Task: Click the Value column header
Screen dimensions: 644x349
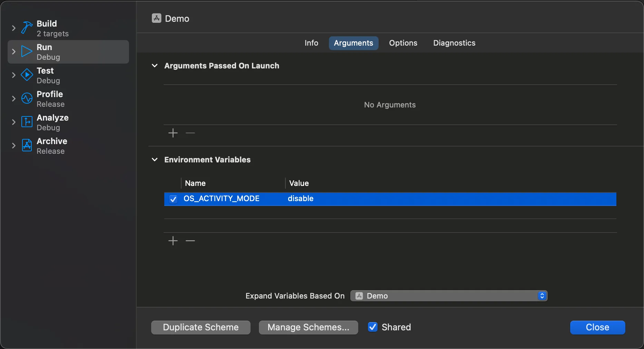Action: tap(299, 183)
